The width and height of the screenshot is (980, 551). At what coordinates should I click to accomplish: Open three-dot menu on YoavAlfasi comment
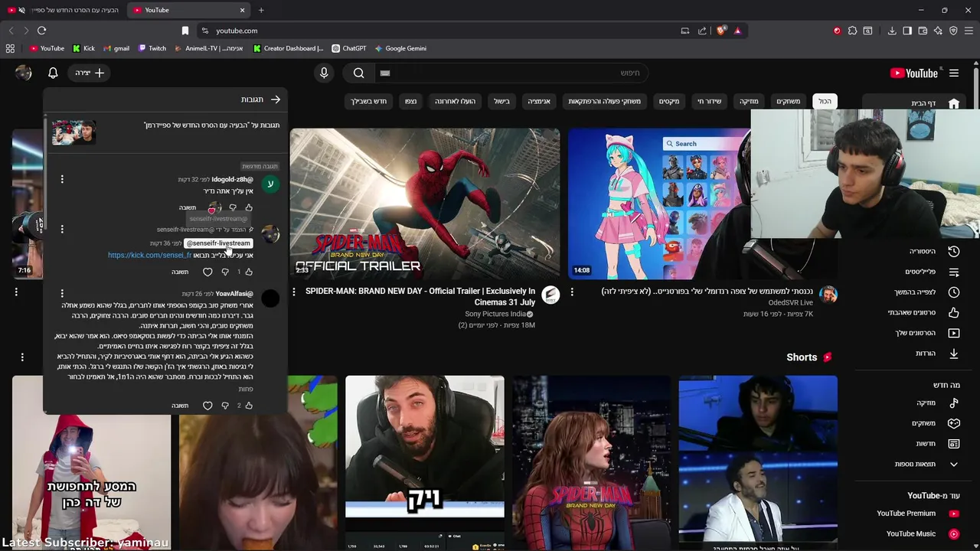tap(62, 293)
